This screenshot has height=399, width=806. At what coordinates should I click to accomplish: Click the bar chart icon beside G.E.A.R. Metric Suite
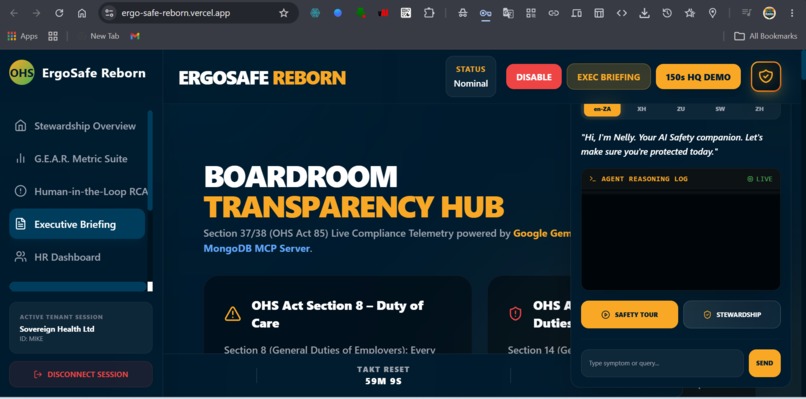(21, 158)
